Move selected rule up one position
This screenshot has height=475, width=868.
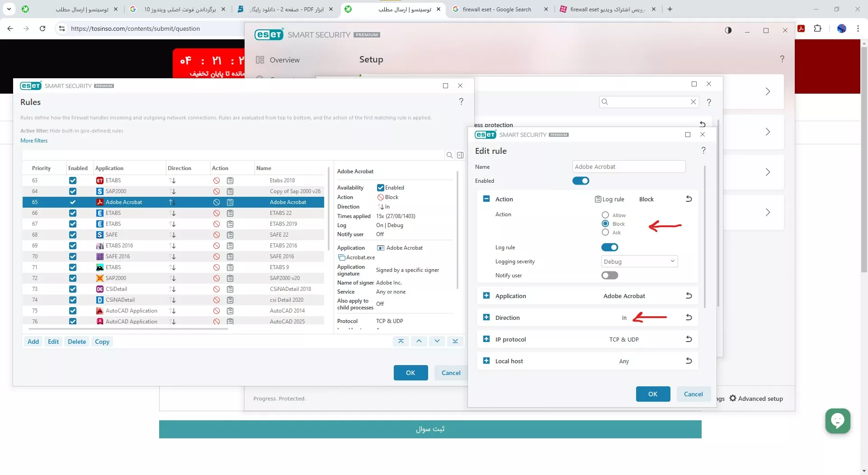coord(419,341)
